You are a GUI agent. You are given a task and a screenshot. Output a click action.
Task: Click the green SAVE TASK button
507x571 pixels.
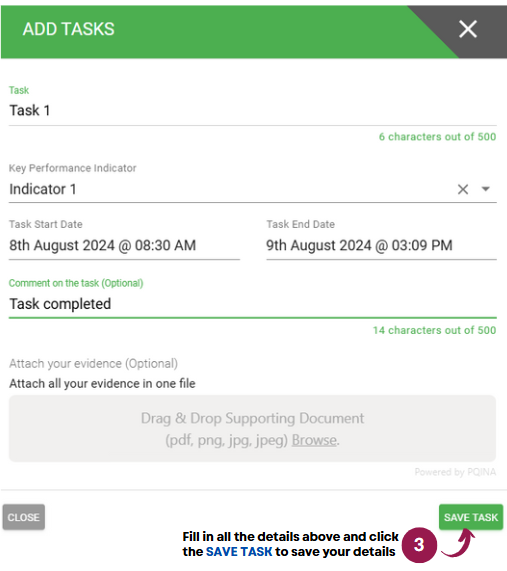pyautogui.click(x=471, y=517)
